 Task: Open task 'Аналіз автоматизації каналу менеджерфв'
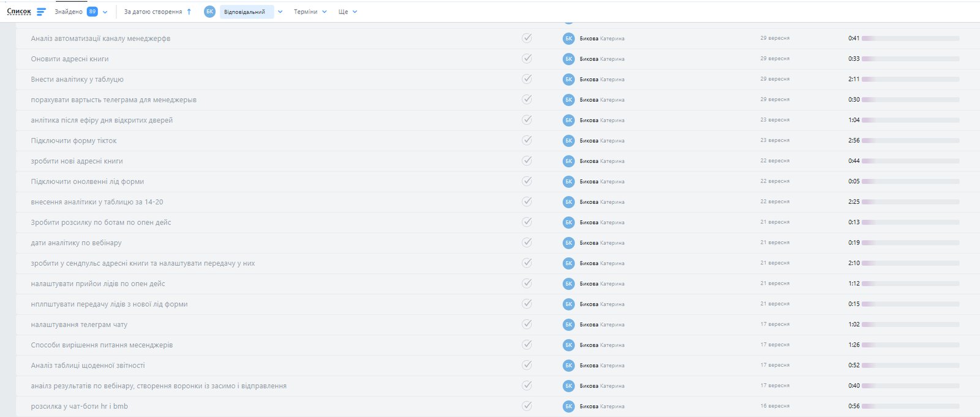coord(100,39)
